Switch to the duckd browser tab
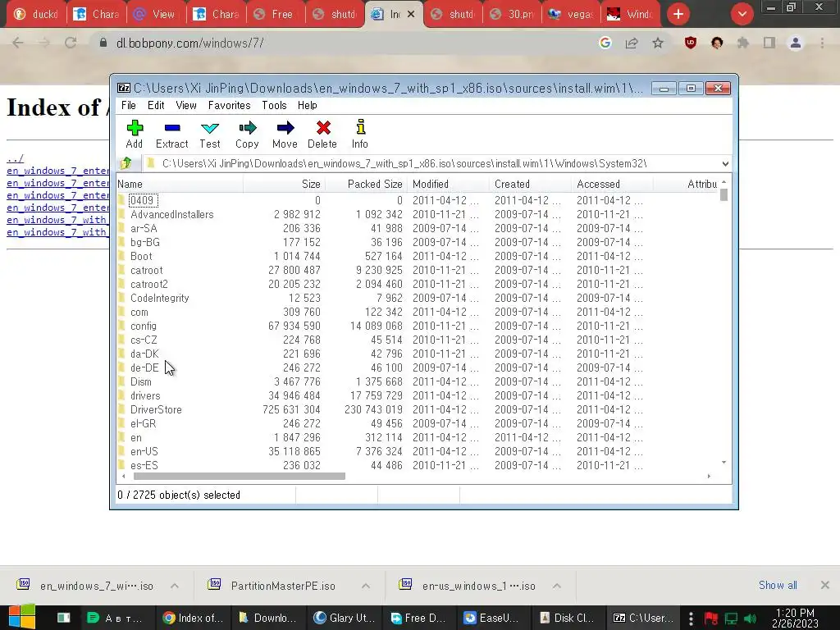Viewport: 840px width, 630px height. 35,14
